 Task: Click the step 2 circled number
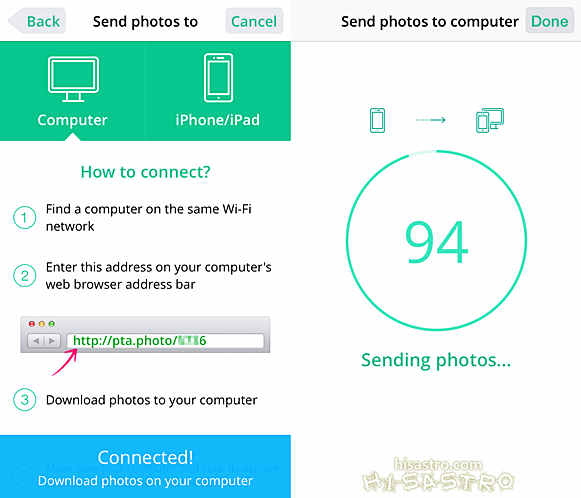[x=24, y=276]
